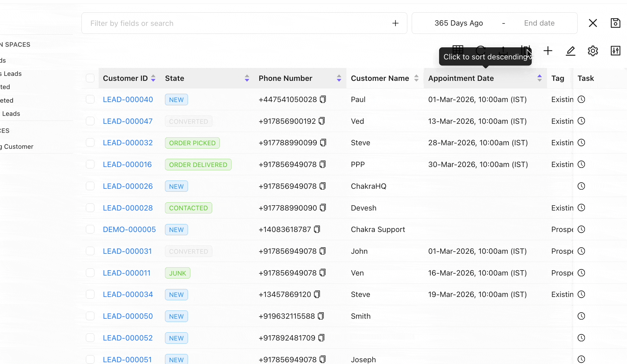Screen dimensions: 627x364
Task: Open advanced filter sliders panel
Action: [x=616, y=51]
